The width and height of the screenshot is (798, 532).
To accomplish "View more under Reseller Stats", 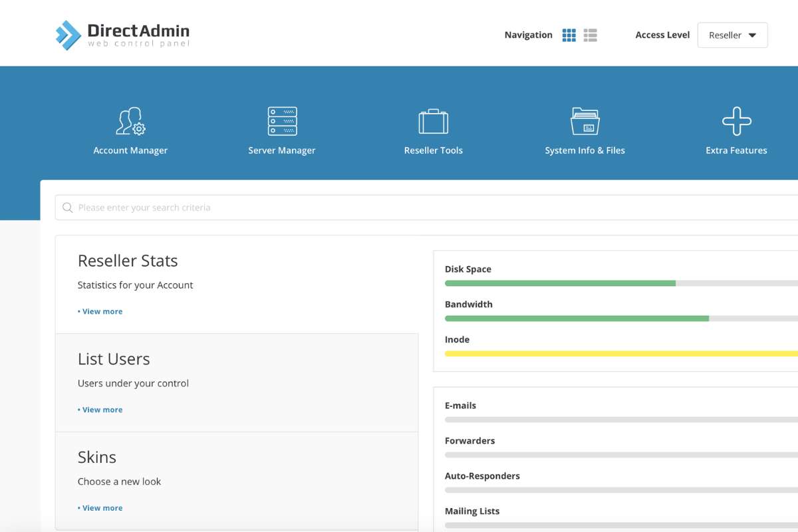I will coord(100,311).
